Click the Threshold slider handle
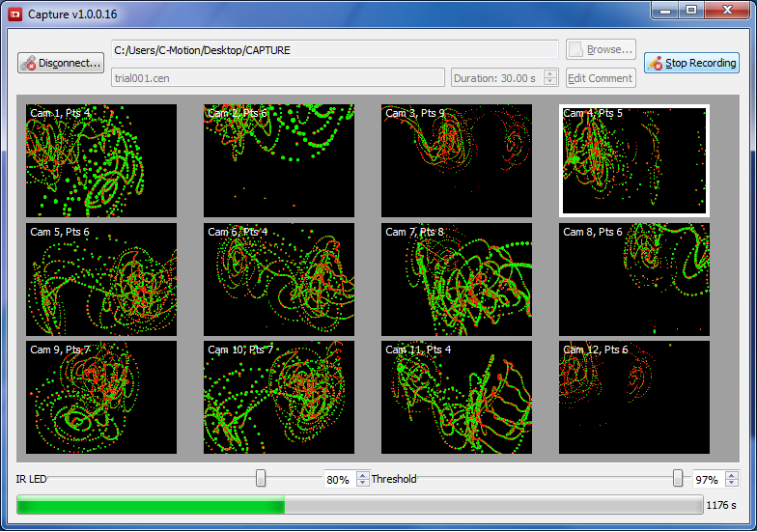 (678, 478)
